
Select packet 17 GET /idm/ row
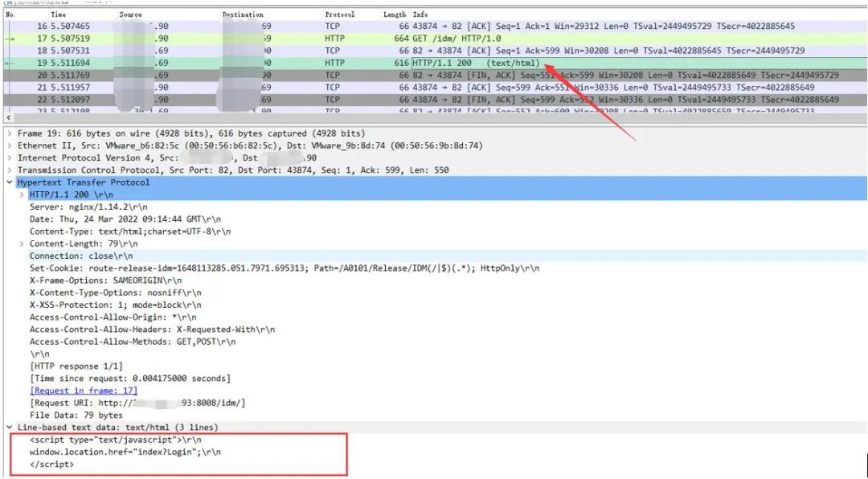pyautogui.click(x=435, y=39)
